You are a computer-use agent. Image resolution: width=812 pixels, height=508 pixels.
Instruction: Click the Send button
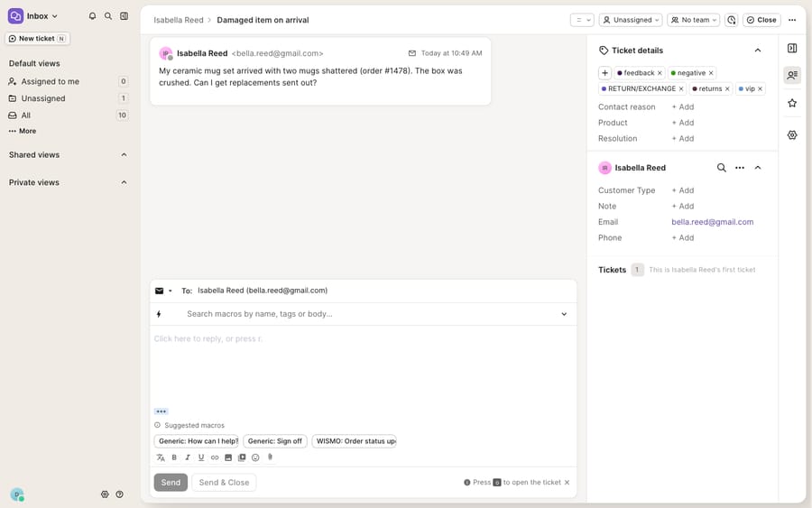(x=171, y=483)
